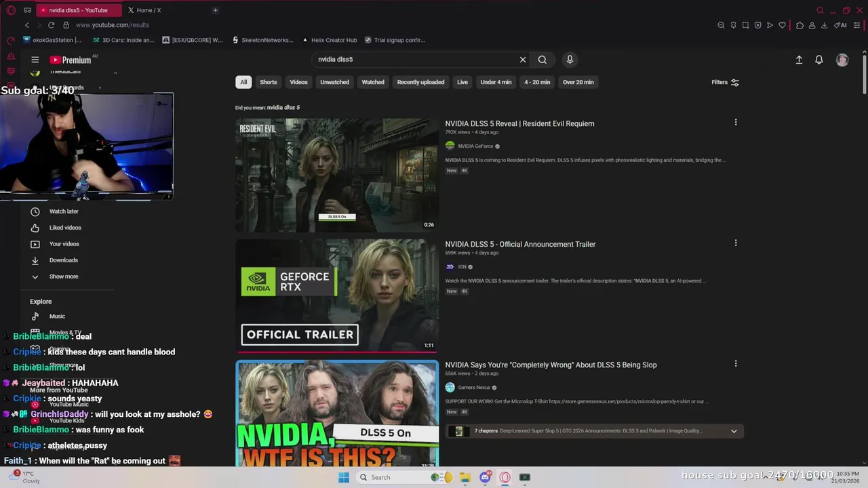Select the Unwatched filter chip
Screen dimensions: 868x488
click(334, 82)
